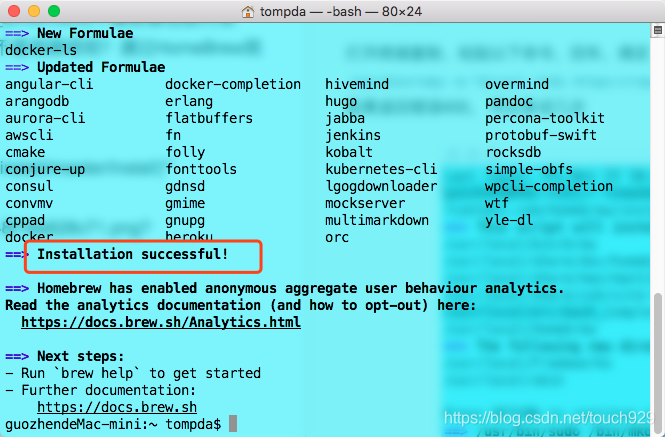
Task: Click the "lgogdownloader" entry
Action: coord(381,186)
